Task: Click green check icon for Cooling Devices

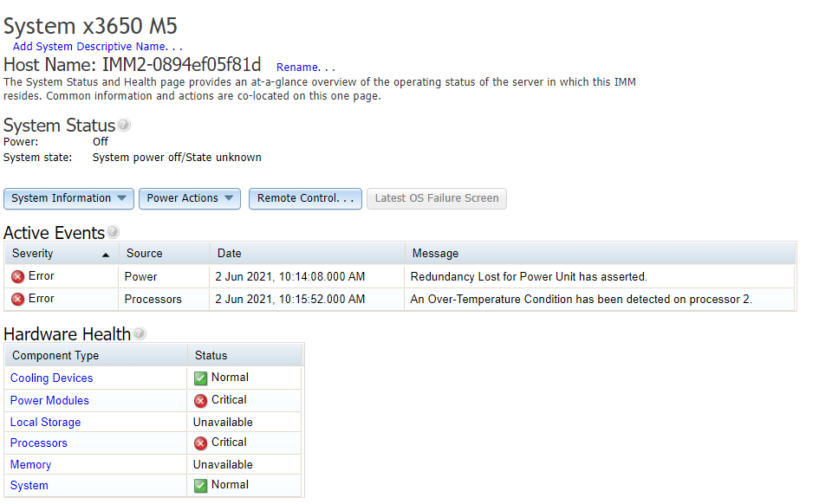Action: [200, 378]
